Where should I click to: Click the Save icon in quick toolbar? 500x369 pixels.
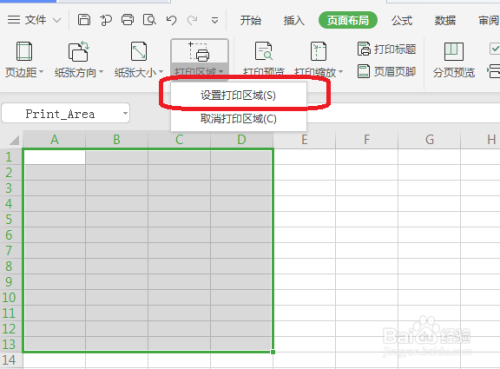(x=84, y=20)
